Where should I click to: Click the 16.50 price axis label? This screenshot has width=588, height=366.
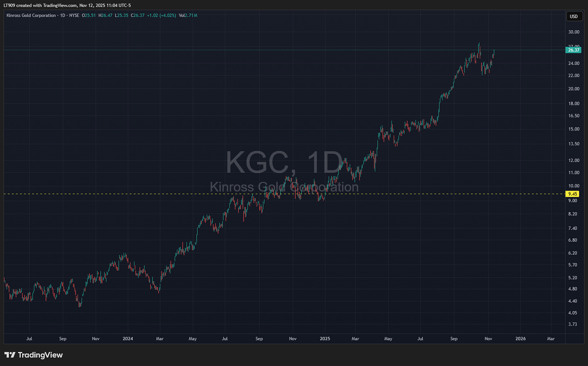pyautogui.click(x=573, y=116)
